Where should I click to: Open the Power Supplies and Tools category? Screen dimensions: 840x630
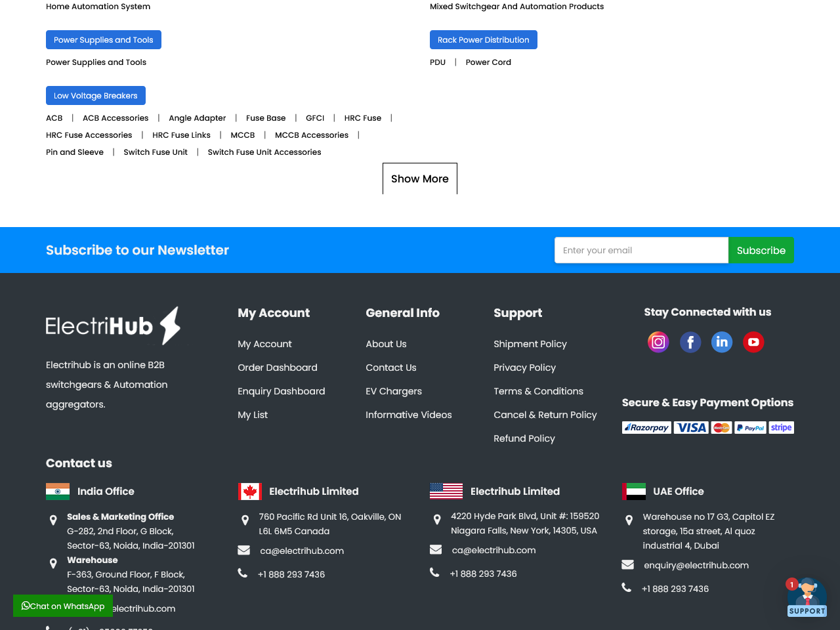[104, 40]
